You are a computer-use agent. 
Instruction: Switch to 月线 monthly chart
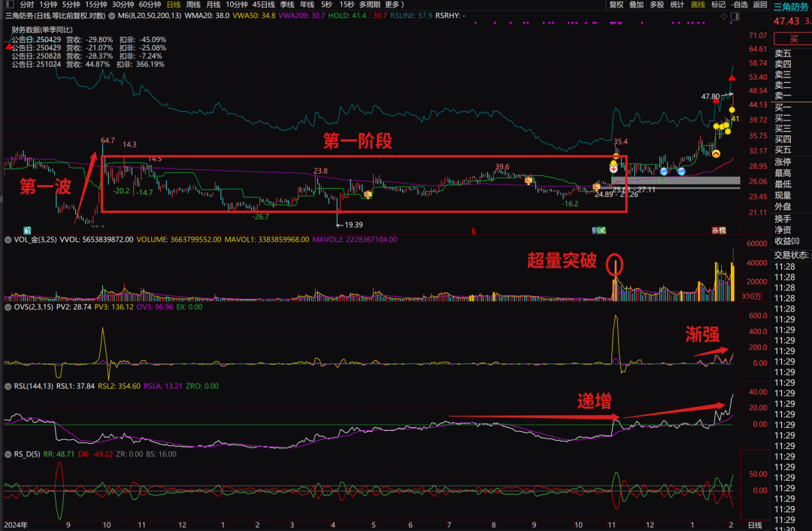coord(214,5)
